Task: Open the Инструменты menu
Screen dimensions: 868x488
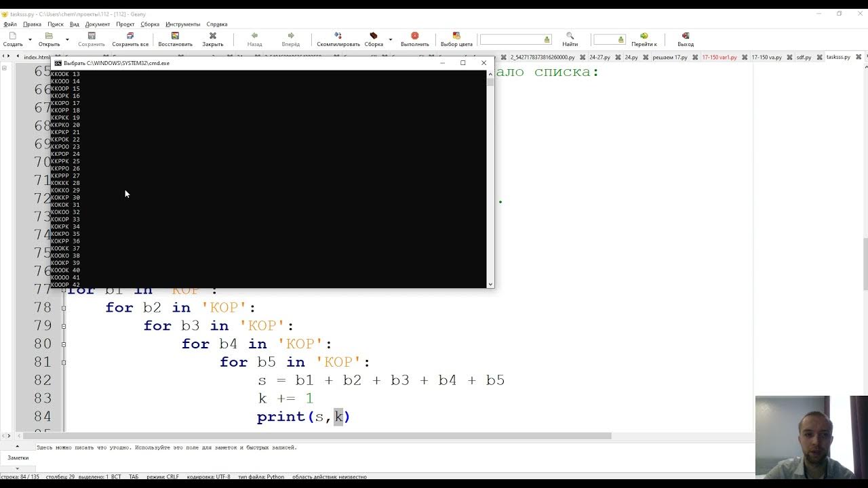Action: (x=183, y=24)
